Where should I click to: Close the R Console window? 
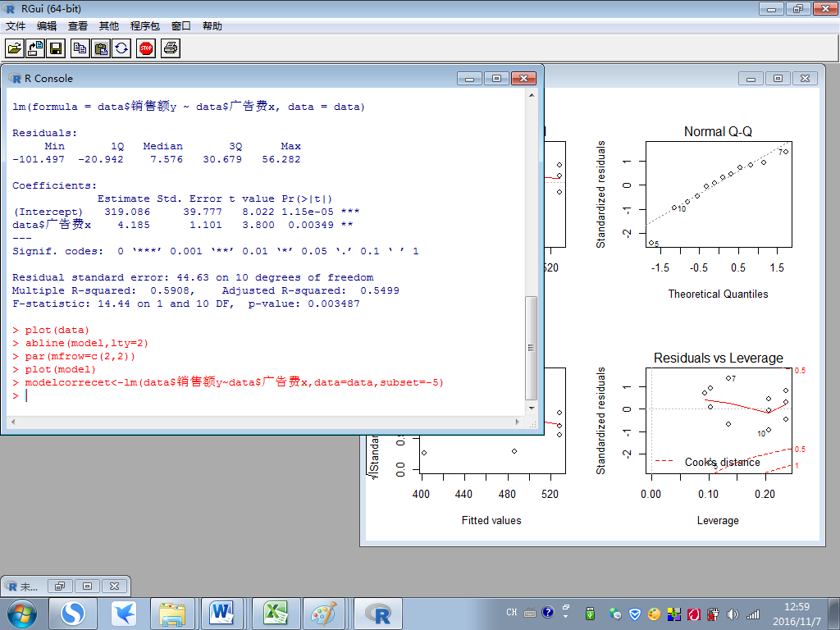pos(523,78)
